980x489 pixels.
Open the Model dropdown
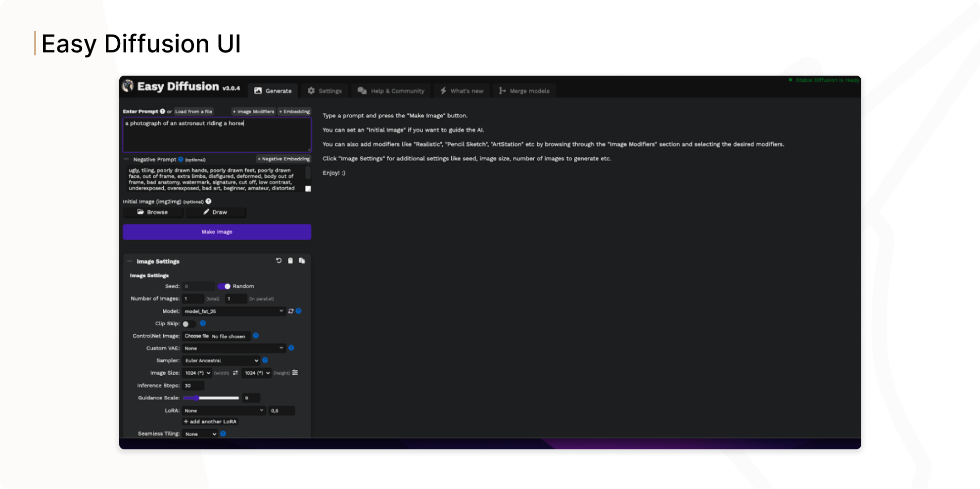click(233, 311)
